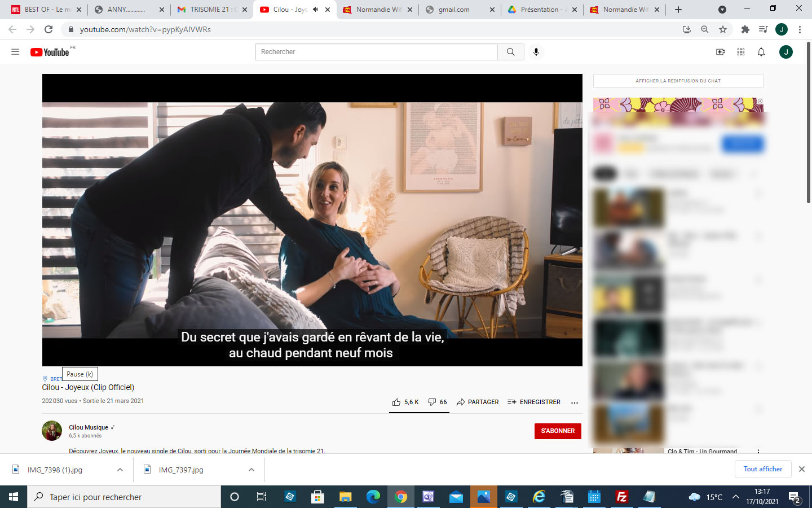Image resolution: width=812 pixels, height=508 pixels.
Task: Open the downloaded IMG_7398 (1).jpg file
Action: [55, 470]
